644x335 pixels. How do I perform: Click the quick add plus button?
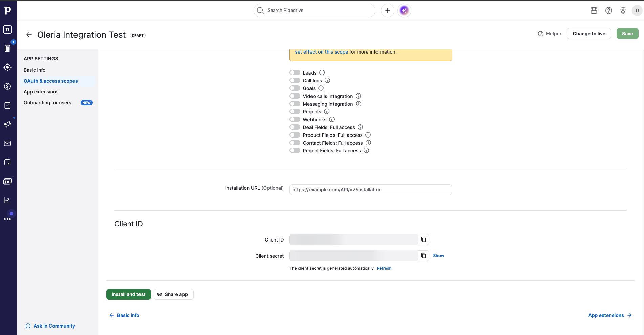(x=388, y=11)
